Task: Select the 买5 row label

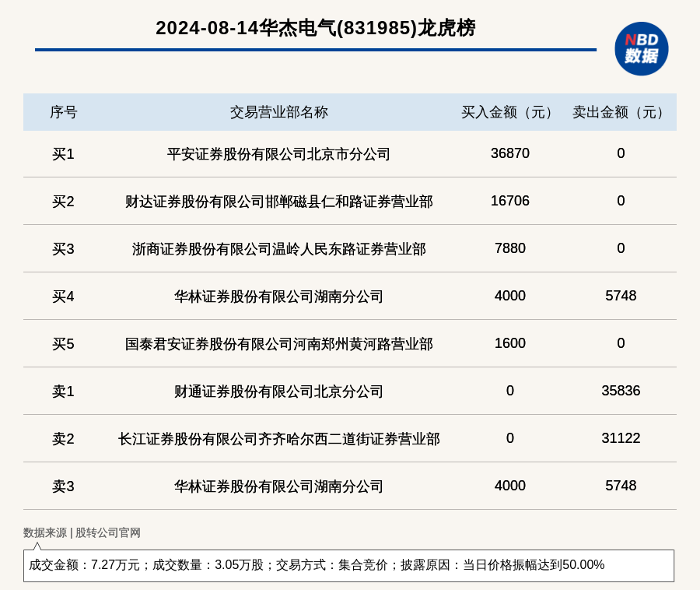Action: 64,344
